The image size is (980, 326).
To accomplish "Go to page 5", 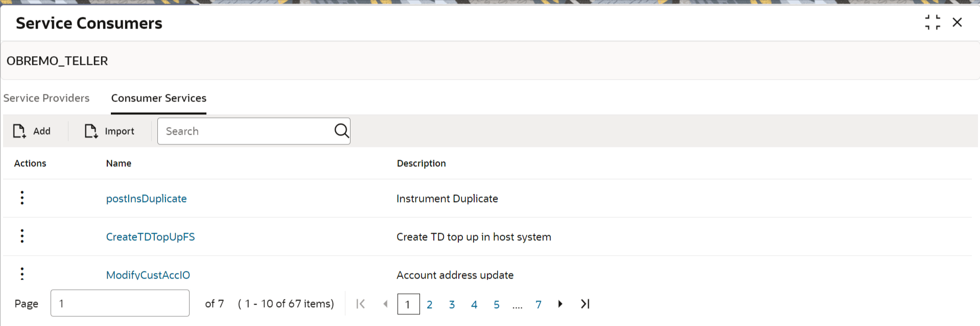I will 497,305.
